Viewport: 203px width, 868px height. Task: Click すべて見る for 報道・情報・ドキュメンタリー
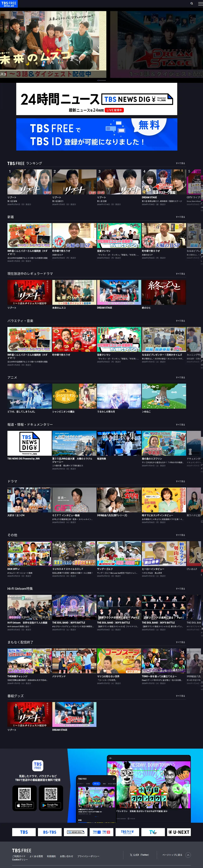tap(180, 424)
